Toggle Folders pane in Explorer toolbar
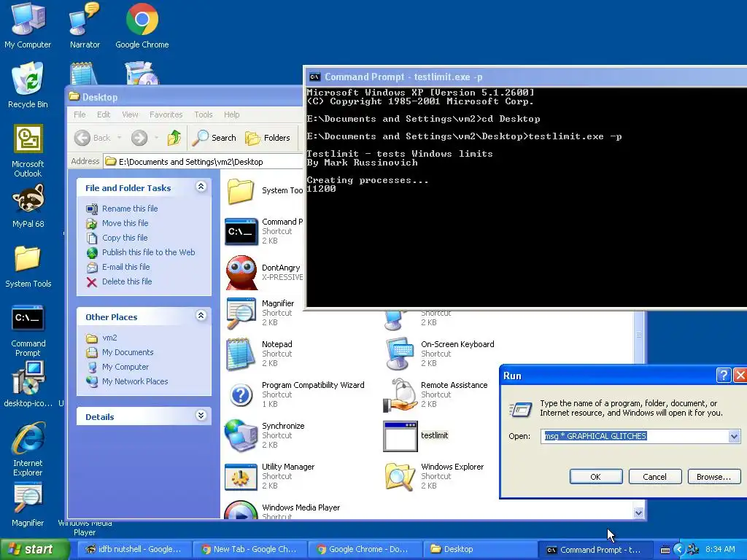This screenshot has height=560, width=747. [x=267, y=138]
